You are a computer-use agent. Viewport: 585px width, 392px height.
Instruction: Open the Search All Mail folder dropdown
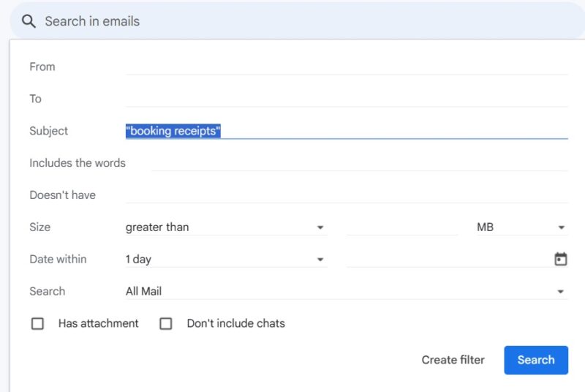[x=347, y=291]
